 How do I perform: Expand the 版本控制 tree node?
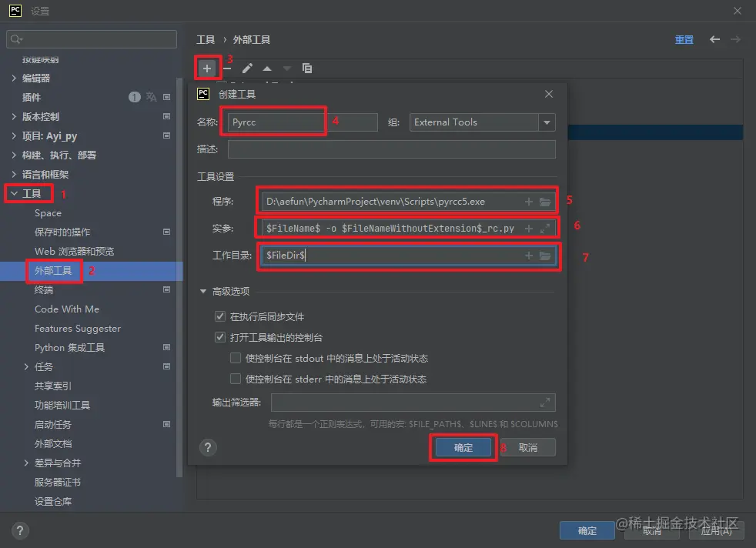coord(14,116)
